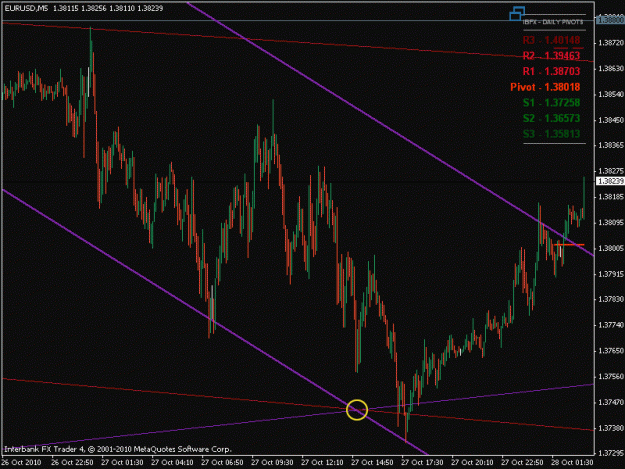Click price scale value 1.37560
Image resolution: width=625 pixels, height=469 pixels.
611,377
